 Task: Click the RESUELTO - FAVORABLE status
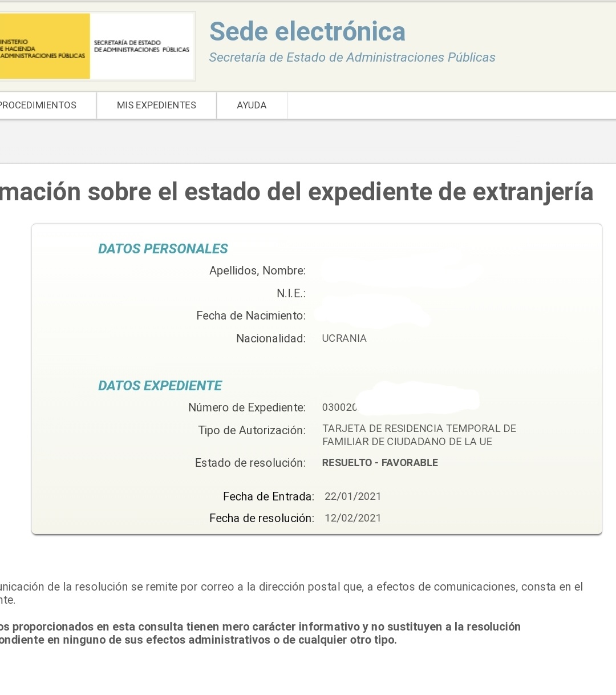tap(380, 463)
